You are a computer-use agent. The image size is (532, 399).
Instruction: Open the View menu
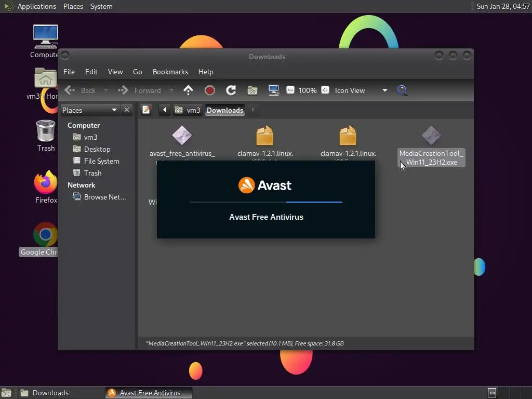115,72
